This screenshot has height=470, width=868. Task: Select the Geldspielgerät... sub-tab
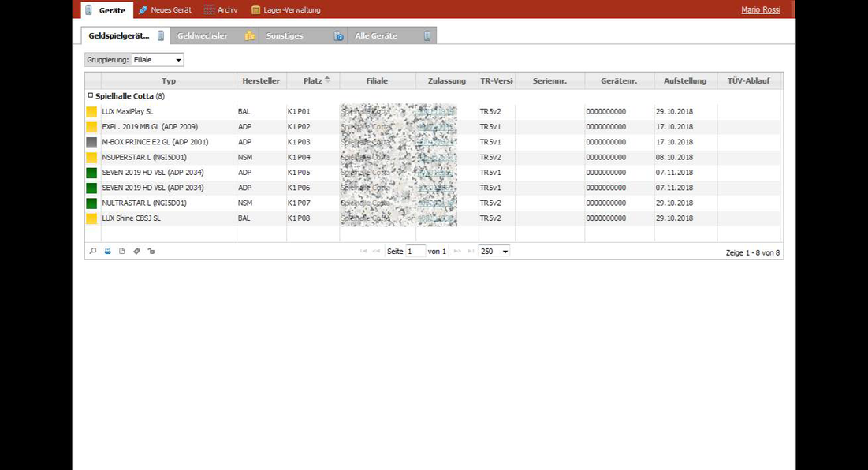(125, 36)
